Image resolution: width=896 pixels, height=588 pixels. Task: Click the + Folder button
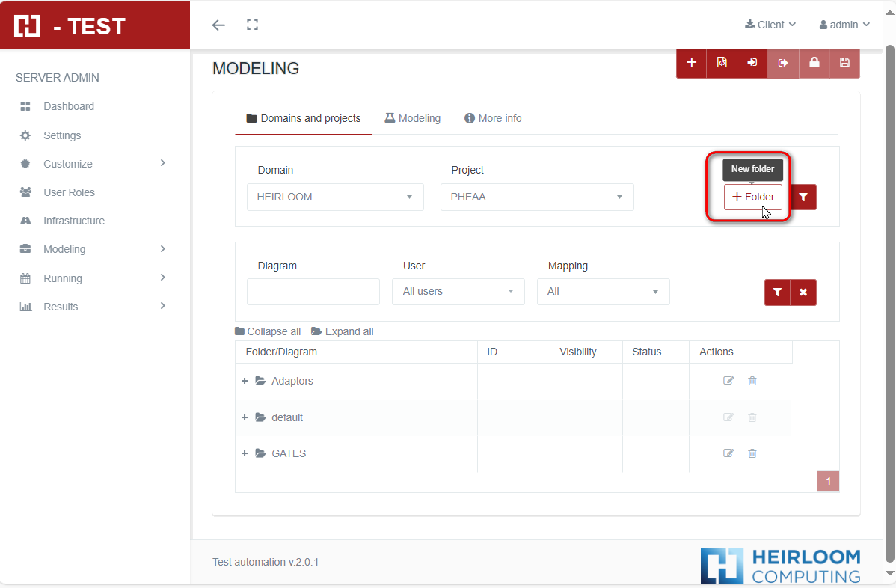point(752,197)
